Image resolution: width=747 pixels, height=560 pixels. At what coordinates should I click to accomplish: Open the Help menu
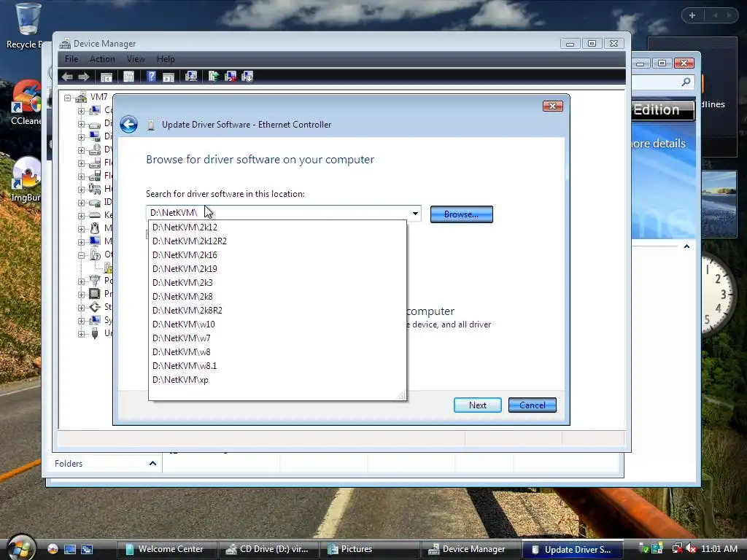click(166, 59)
